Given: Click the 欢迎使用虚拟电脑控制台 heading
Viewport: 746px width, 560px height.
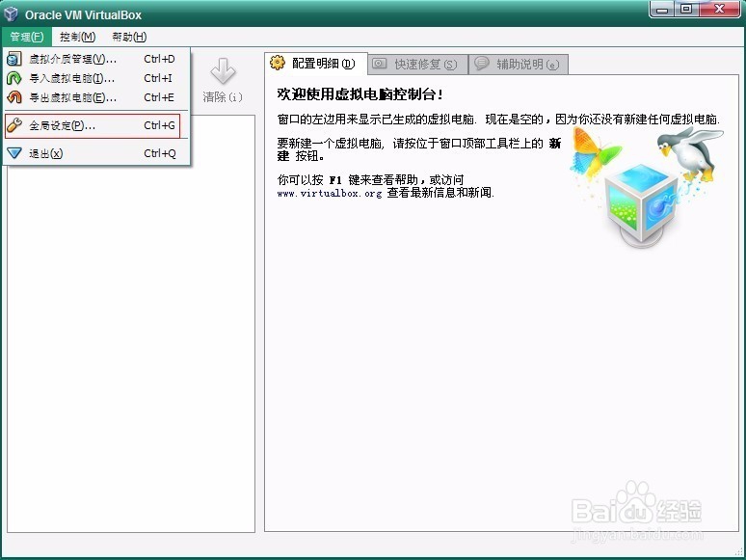Looking at the screenshot, I should pos(360,94).
